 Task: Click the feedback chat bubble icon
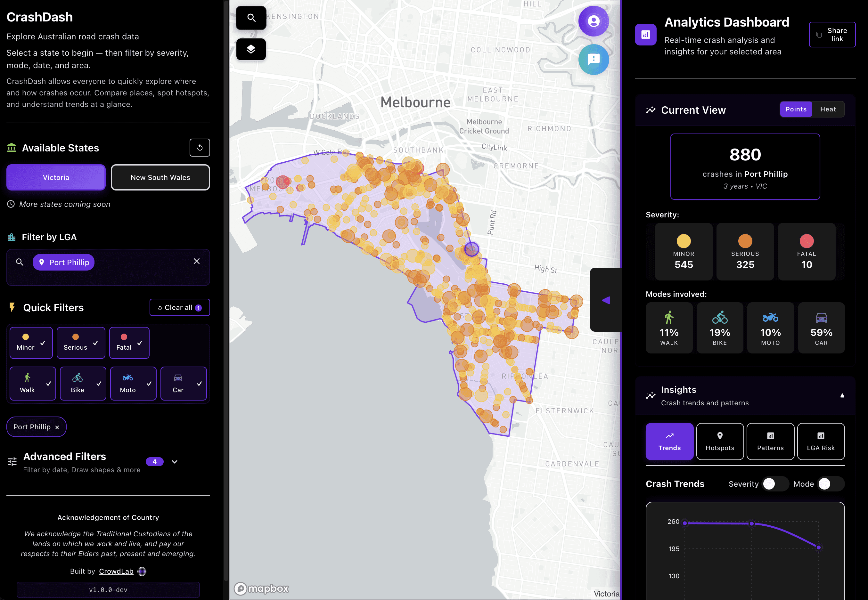pyautogui.click(x=593, y=60)
